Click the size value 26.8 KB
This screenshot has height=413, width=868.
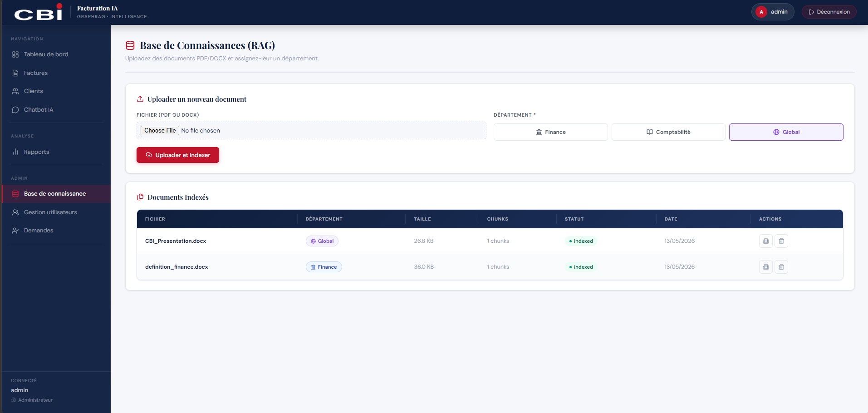tap(424, 241)
